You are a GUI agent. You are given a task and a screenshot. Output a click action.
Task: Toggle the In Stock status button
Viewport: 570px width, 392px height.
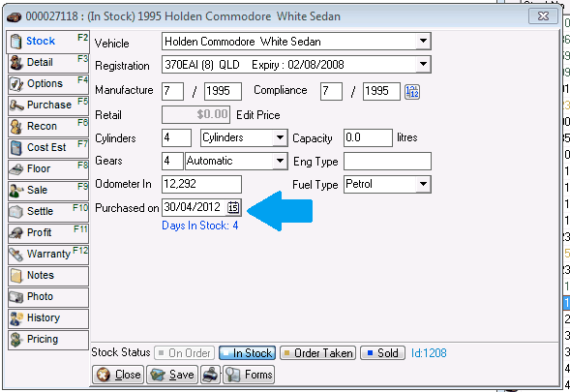247,353
